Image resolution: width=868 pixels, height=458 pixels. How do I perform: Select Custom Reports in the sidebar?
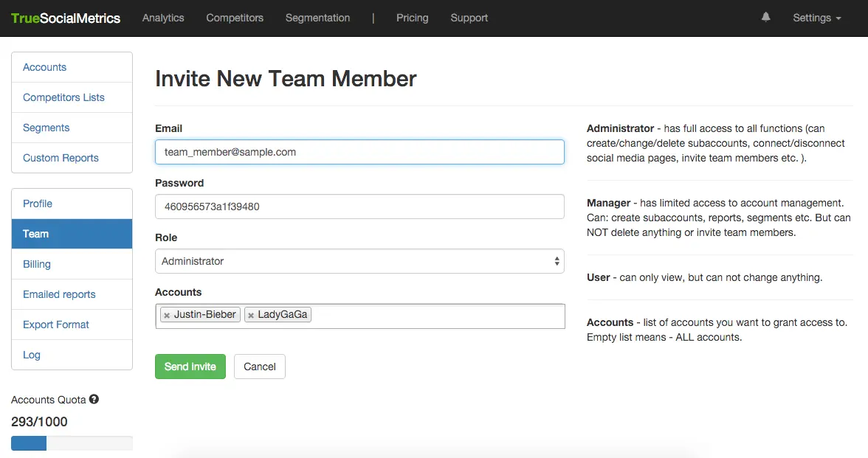61,158
